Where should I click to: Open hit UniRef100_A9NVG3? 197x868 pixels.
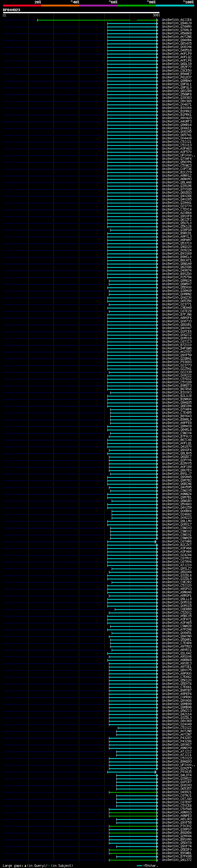[x=177, y=812]
